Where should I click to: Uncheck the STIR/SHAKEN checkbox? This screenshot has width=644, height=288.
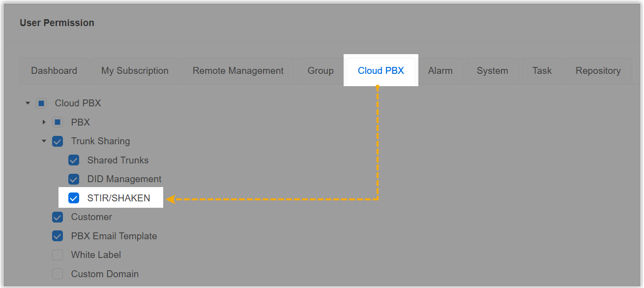pos(74,198)
